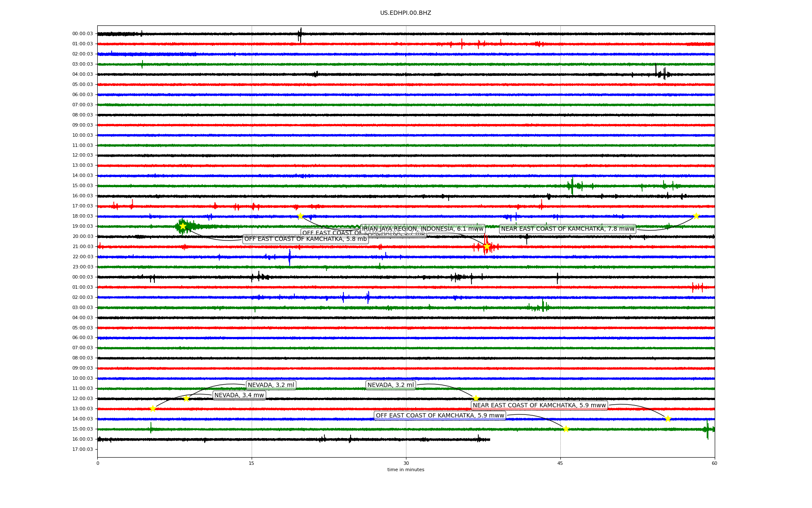Click the star marker on the 19:00:03 green trace

coord(183,226)
